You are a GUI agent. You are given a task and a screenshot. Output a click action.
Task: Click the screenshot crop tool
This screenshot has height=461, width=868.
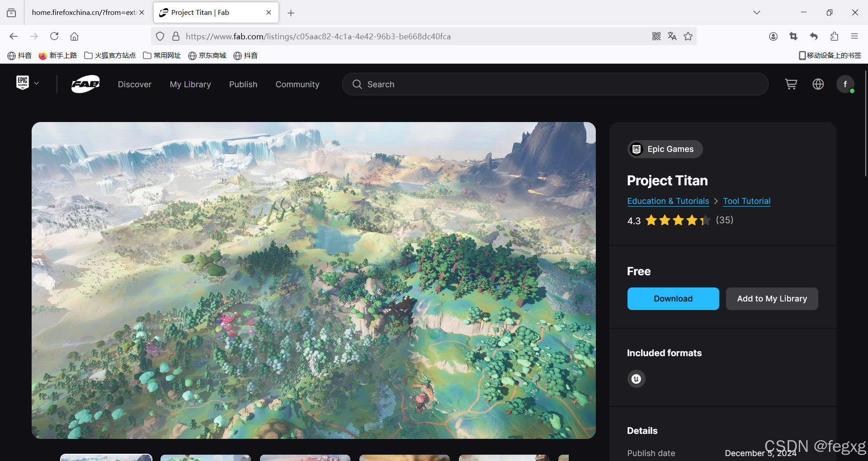[x=793, y=36]
